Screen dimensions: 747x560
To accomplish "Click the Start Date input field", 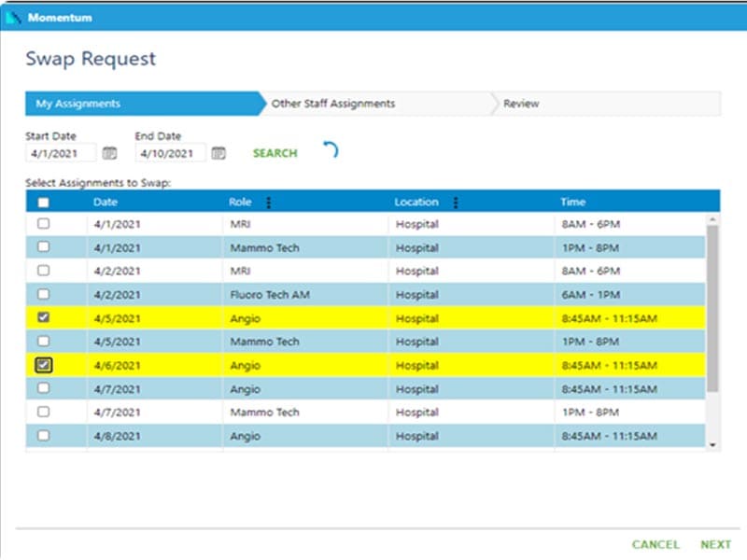I will [x=61, y=153].
